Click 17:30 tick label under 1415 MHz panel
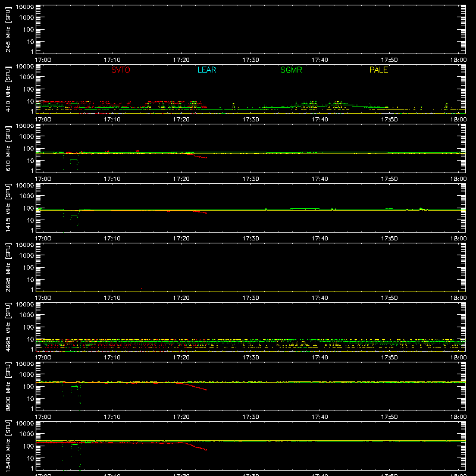Screen dimensions: 476x476 pos(250,239)
